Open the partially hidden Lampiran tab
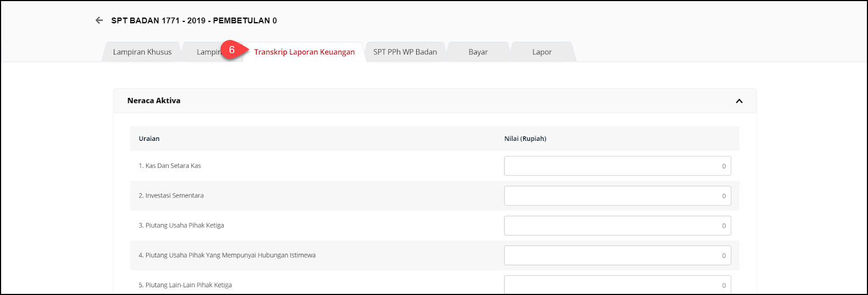Screen dimensions: 868x295 206,52
